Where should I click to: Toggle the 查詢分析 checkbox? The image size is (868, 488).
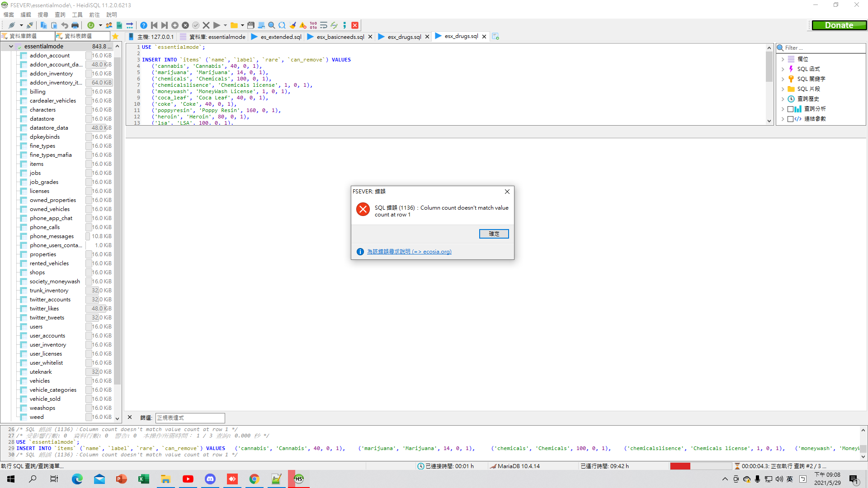point(790,109)
